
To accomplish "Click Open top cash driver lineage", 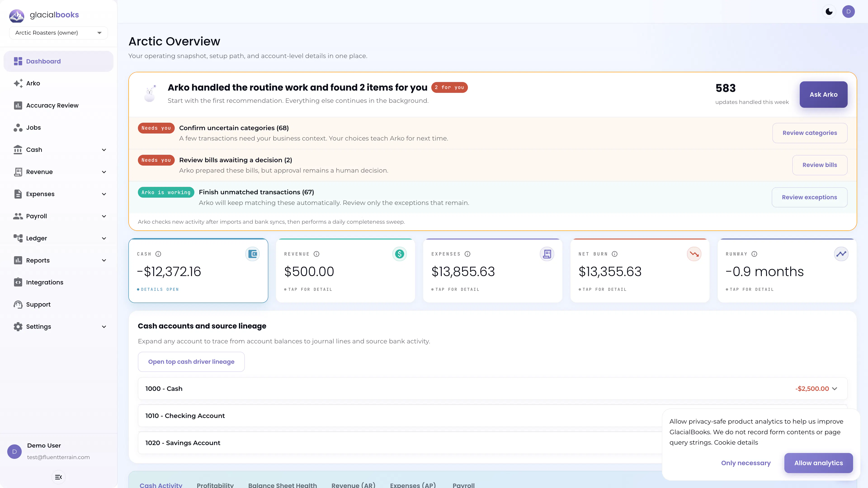I will coord(191,362).
